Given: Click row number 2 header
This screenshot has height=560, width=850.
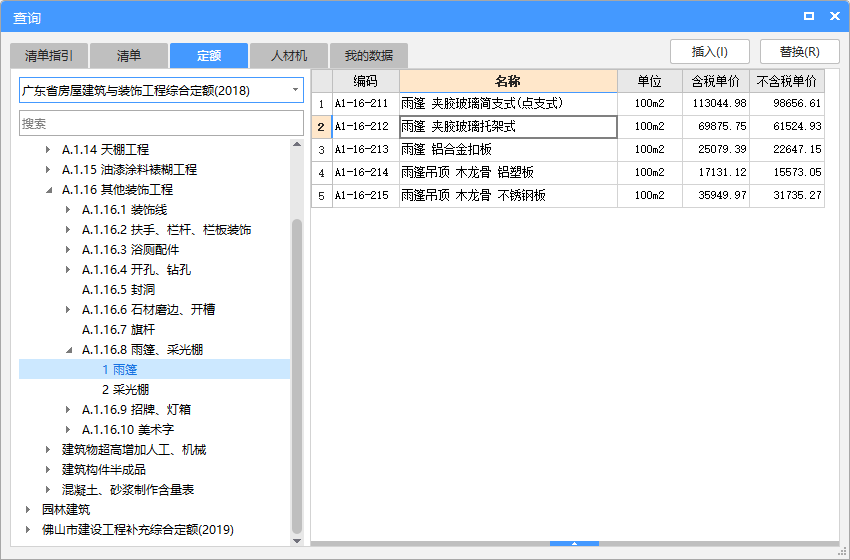Looking at the screenshot, I should 321,127.
